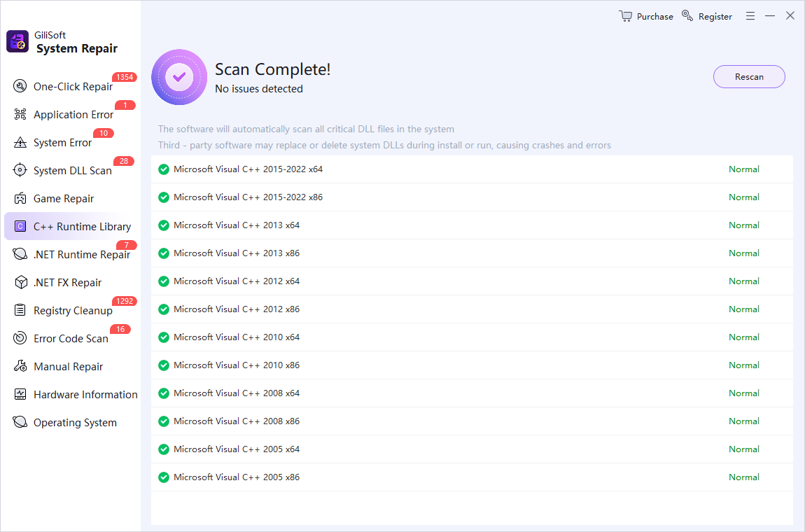The width and height of the screenshot is (805, 532).
Task: Click the Operating System sidebar icon
Action: [x=20, y=421]
